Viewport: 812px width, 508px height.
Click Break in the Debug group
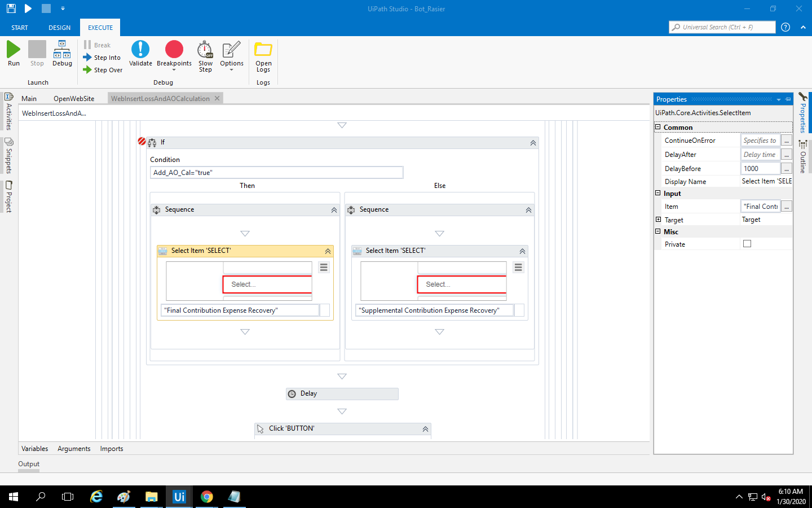pos(98,45)
